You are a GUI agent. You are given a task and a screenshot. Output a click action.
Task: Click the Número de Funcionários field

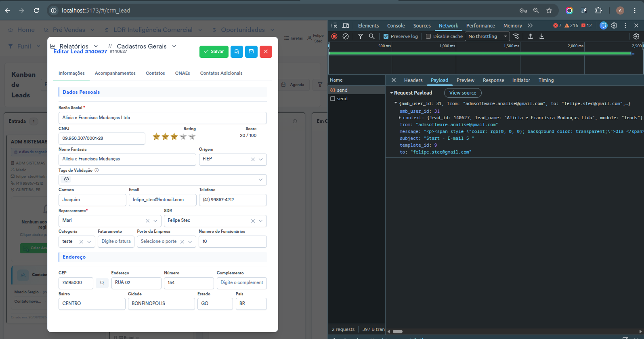pyautogui.click(x=233, y=242)
